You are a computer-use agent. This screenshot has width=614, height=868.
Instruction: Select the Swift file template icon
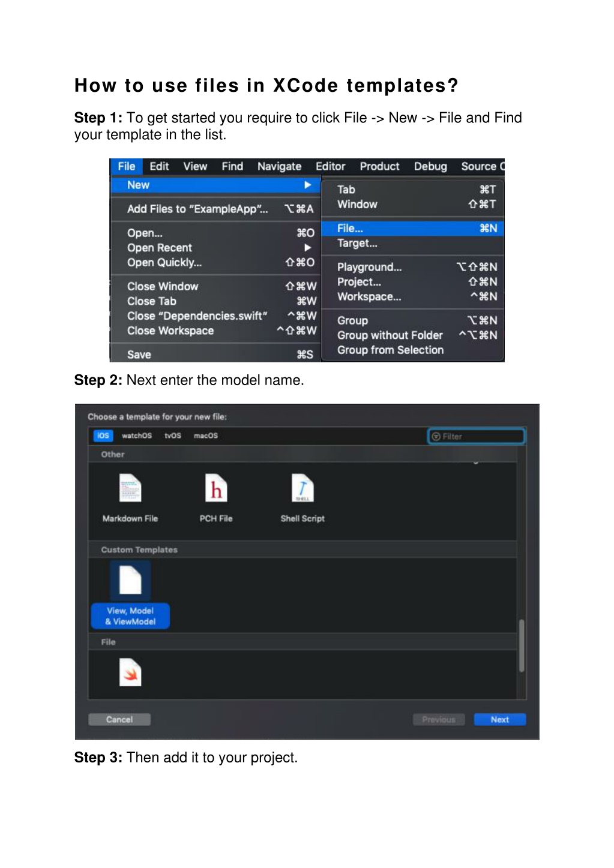pyautogui.click(x=130, y=672)
